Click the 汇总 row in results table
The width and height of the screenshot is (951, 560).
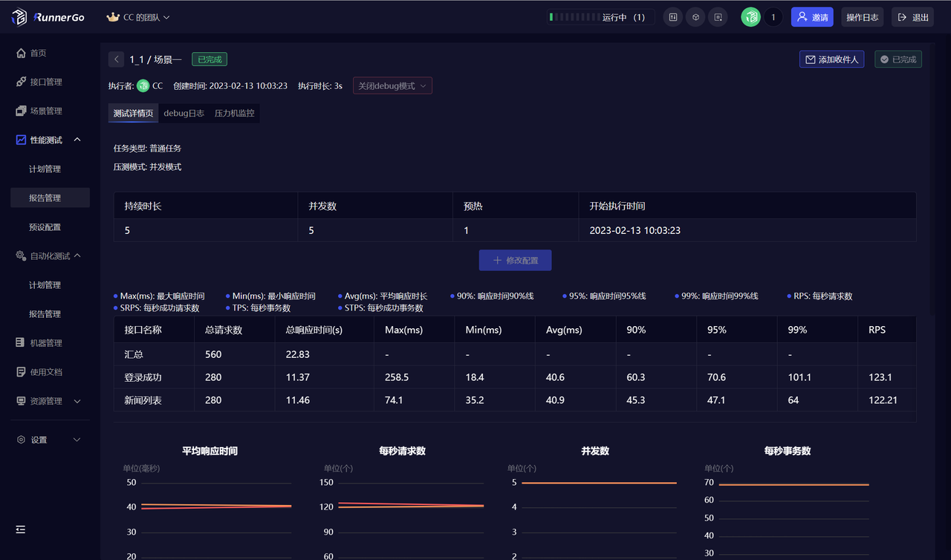(x=515, y=354)
